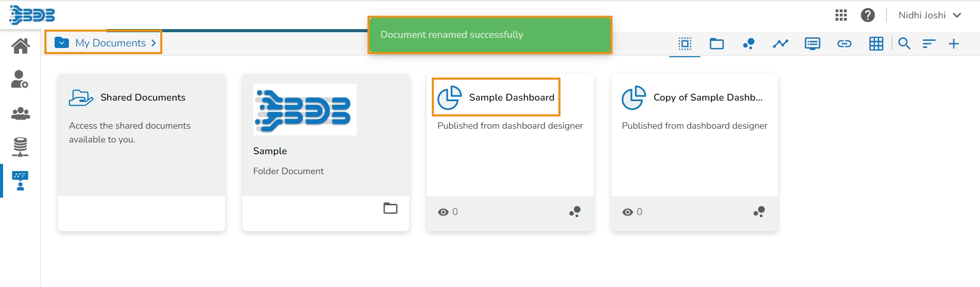Click the plus icon to add new
This screenshot has width=980, height=287.
pos(953,43)
